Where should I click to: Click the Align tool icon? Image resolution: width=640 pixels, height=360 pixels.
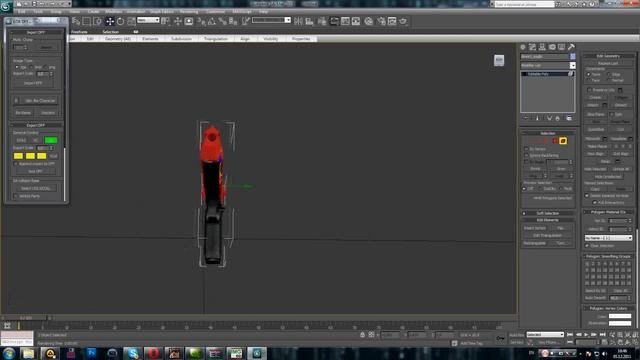(x=309, y=21)
